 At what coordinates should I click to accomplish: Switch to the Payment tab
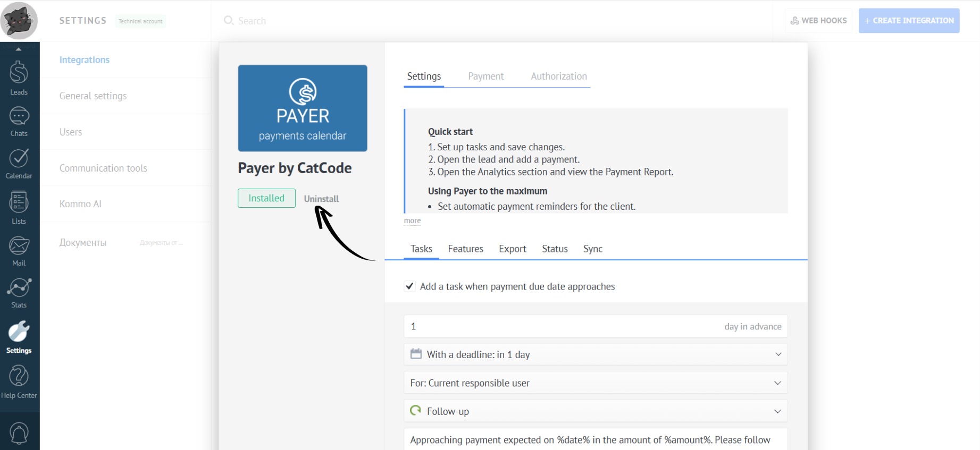point(485,77)
